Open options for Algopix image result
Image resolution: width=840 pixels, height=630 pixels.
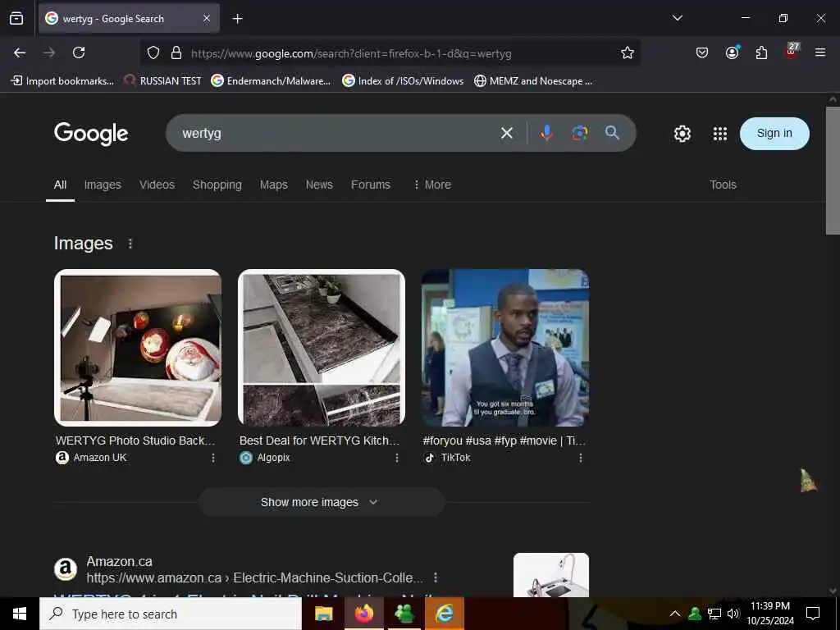click(x=397, y=458)
